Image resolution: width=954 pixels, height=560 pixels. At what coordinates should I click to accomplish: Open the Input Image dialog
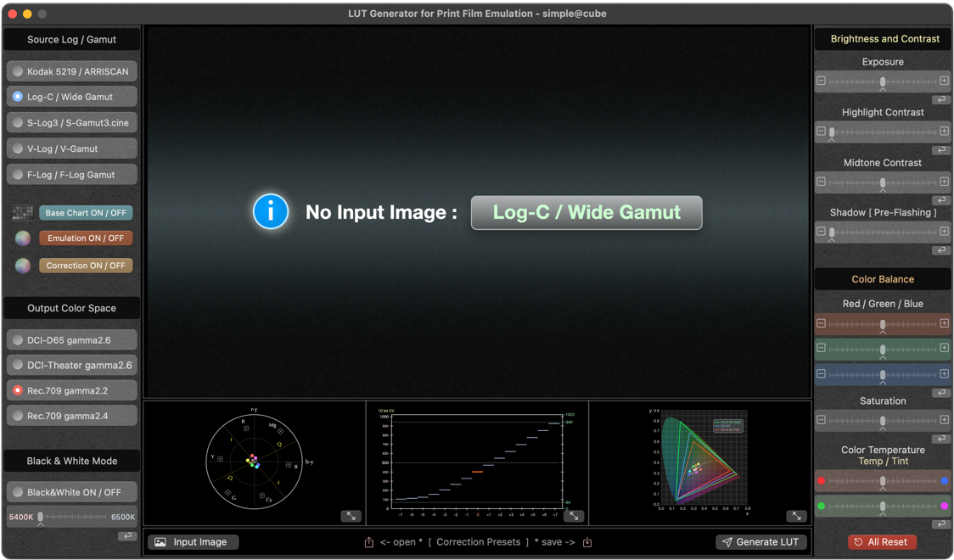click(x=193, y=542)
